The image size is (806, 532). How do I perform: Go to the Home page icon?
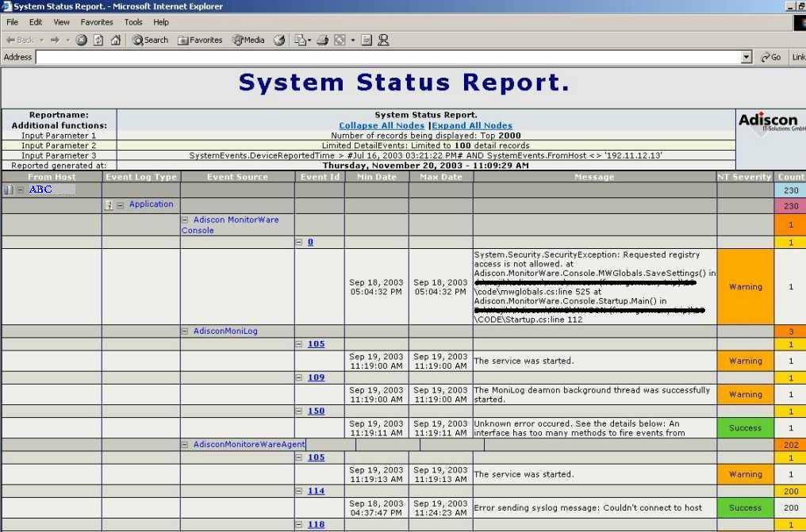pyautogui.click(x=116, y=40)
